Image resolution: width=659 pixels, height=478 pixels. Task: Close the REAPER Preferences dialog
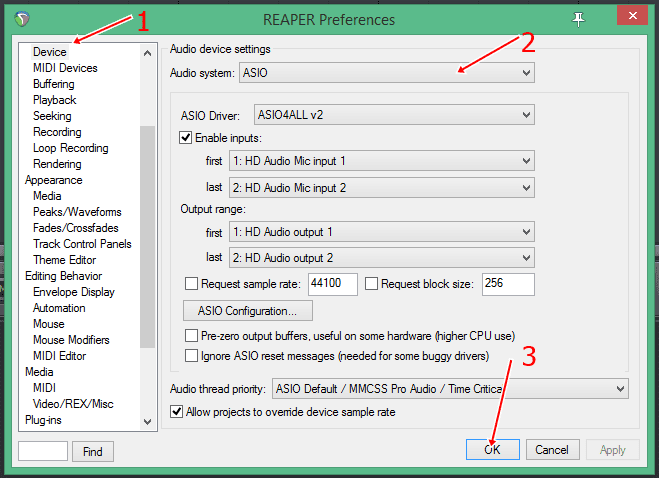click(632, 16)
